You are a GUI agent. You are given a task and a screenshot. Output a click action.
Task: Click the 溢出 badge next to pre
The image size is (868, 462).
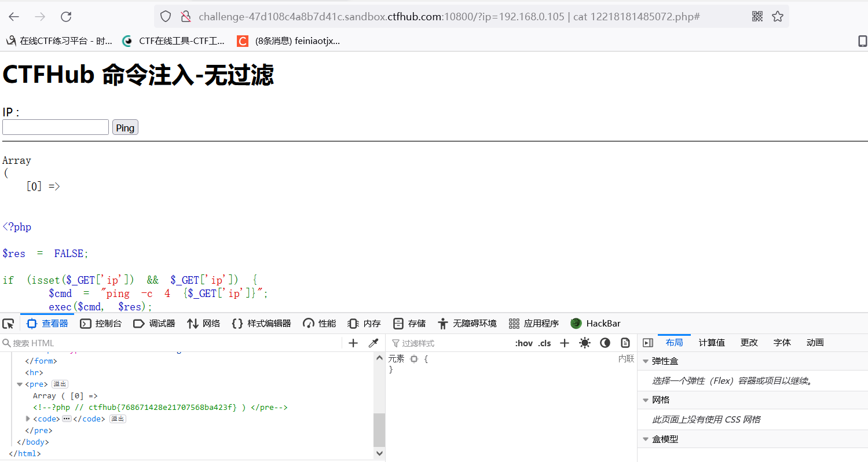[60, 384]
